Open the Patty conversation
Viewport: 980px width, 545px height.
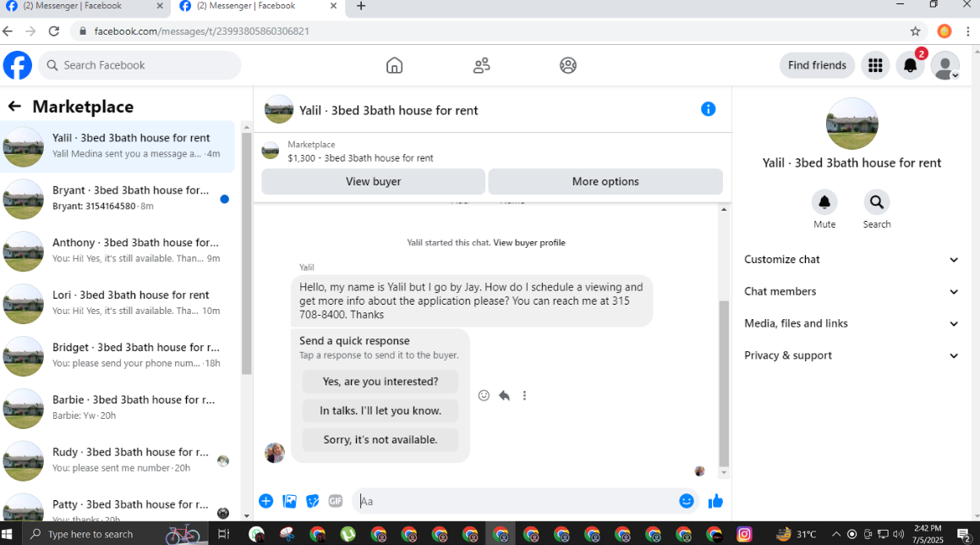118,507
